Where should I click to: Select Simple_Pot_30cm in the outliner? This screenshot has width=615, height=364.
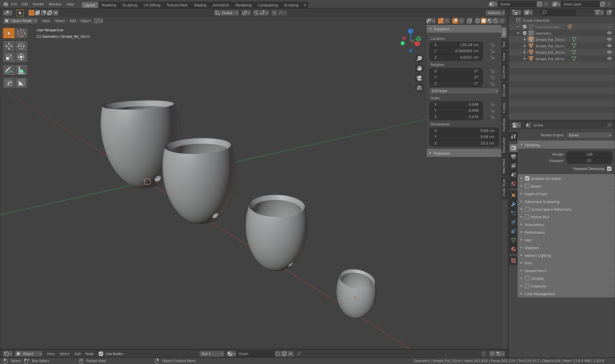pyautogui.click(x=550, y=53)
